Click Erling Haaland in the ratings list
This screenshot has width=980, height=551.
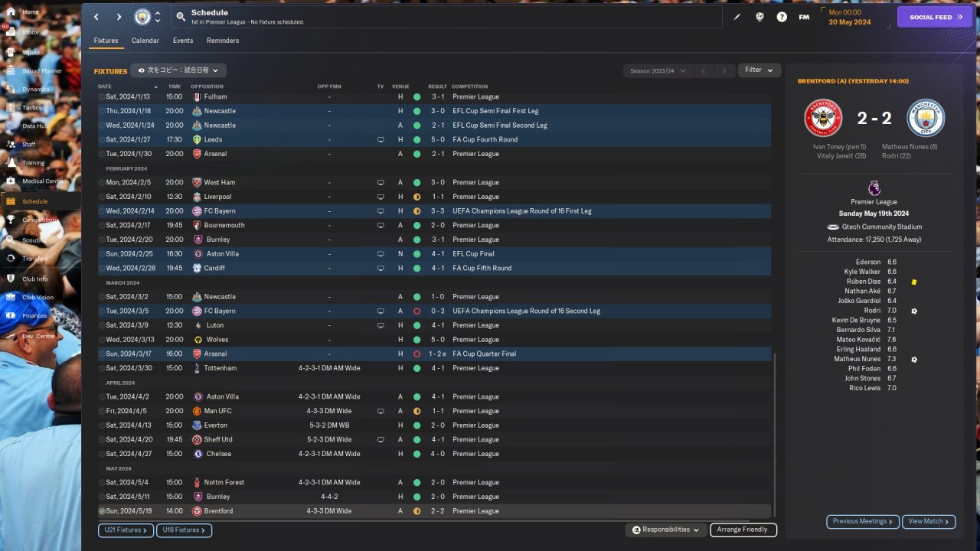pos(857,349)
